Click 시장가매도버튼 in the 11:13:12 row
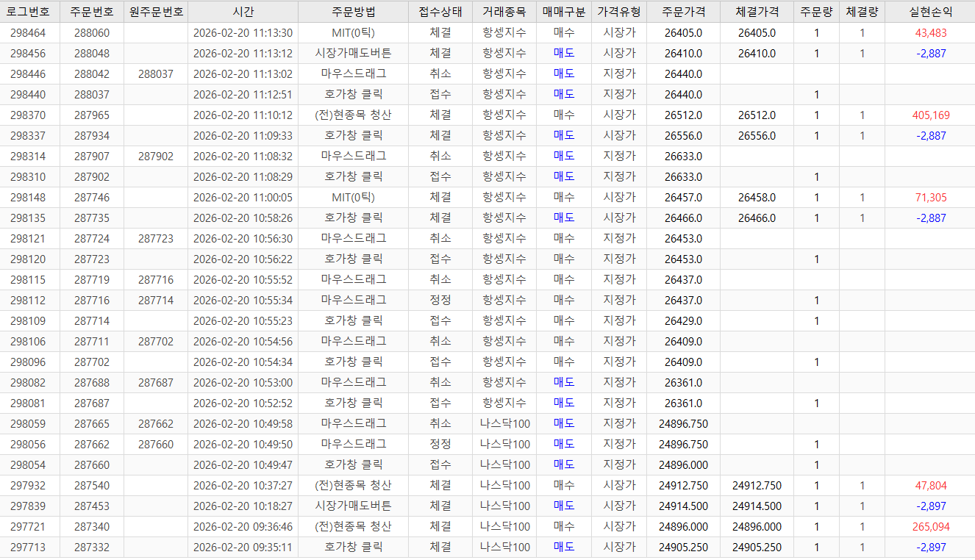 point(353,54)
